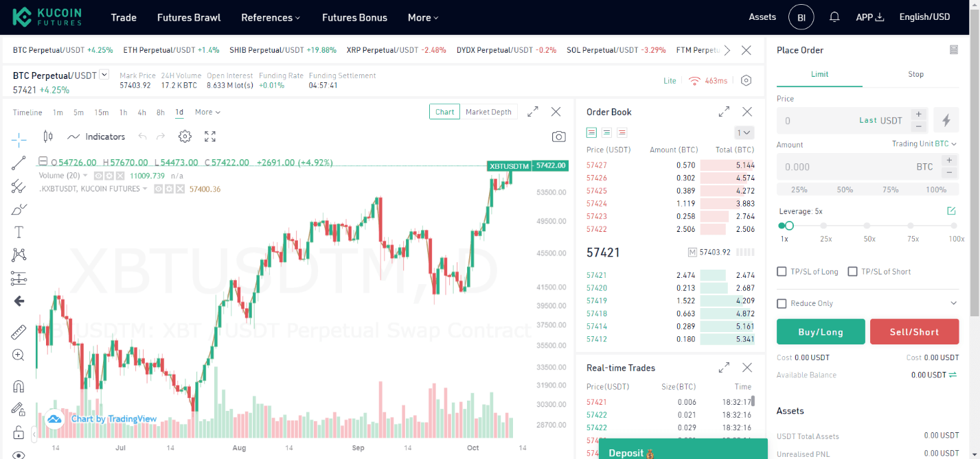Open the Trade menu item
This screenshot has width=980, height=459.
pyautogui.click(x=124, y=17)
